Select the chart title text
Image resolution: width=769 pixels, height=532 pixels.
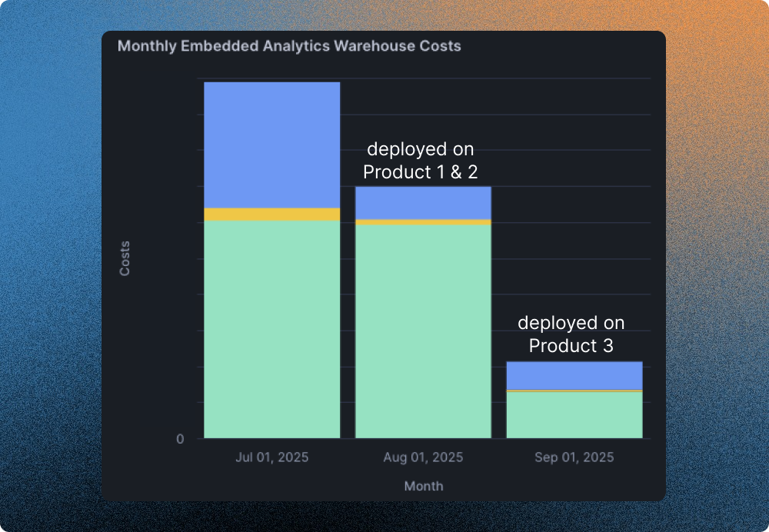289,46
